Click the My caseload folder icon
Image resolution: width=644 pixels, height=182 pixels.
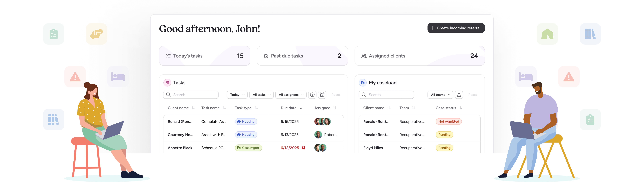pyautogui.click(x=363, y=83)
